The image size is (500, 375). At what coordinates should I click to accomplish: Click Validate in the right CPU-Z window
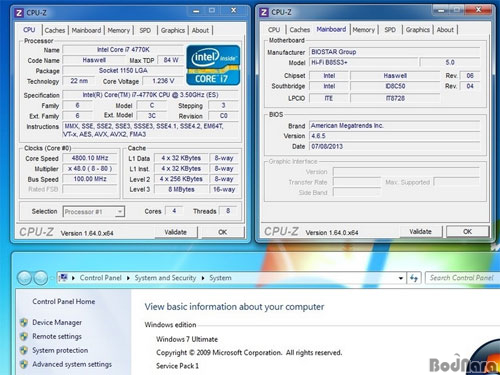tap(421, 231)
